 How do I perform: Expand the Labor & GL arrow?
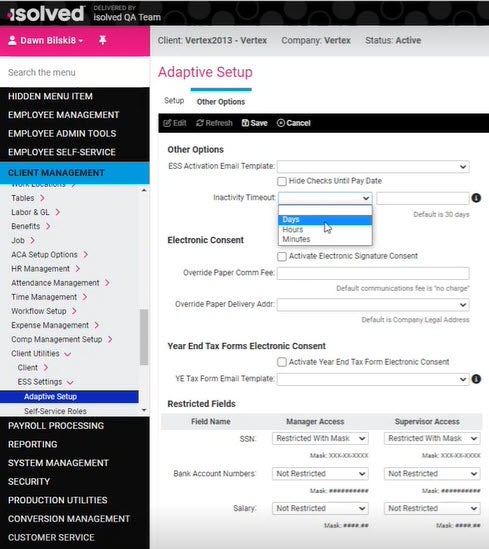[58, 212]
